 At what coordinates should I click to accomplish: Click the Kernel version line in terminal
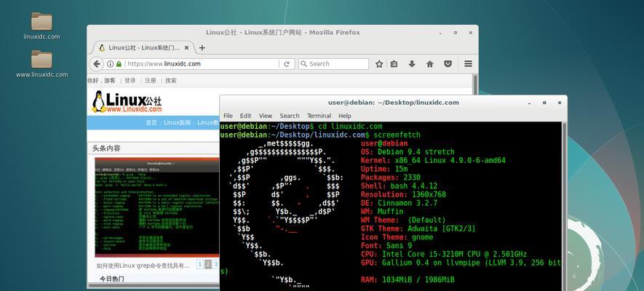click(x=433, y=161)
